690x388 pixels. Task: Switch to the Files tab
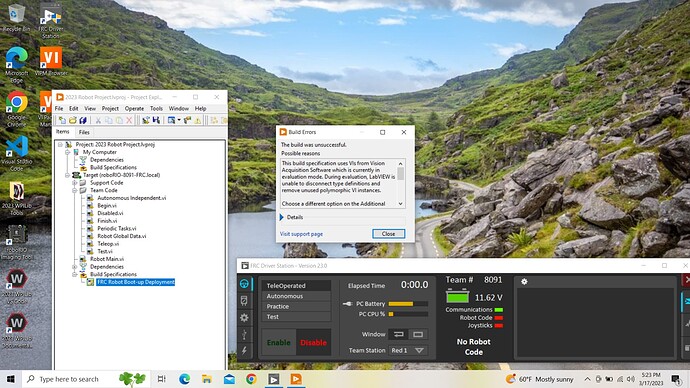(x=84, y=132)
